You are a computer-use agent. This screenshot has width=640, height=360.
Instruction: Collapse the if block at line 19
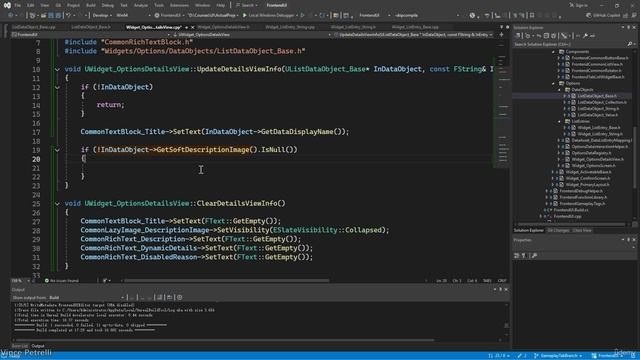pyautogui.click(x=57, y=150)
